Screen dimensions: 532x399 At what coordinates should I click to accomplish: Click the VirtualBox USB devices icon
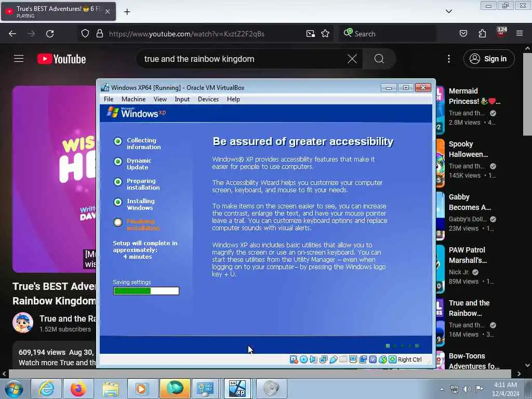pos(333,360)
